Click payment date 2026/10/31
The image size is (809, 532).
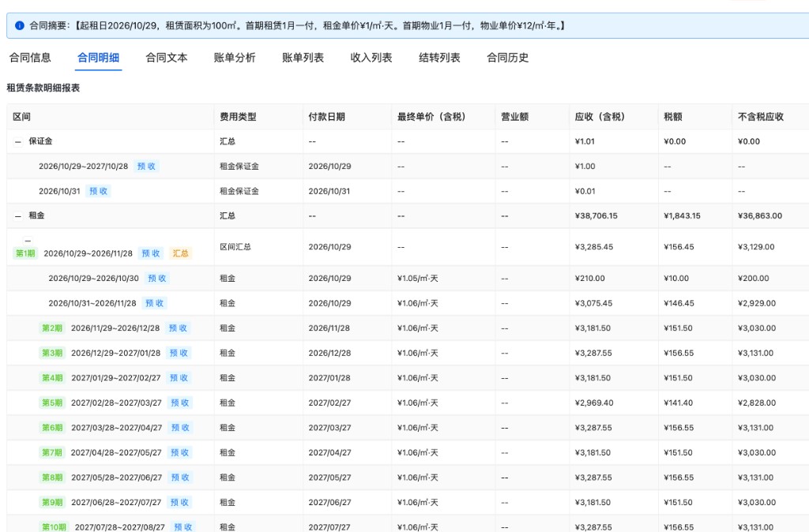tap(329, 191)
